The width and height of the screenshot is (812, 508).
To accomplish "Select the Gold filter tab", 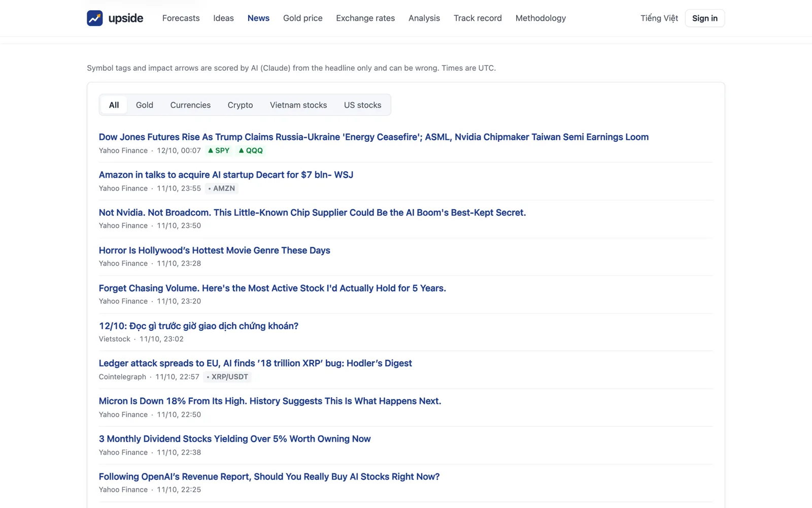I will [145, 105].
